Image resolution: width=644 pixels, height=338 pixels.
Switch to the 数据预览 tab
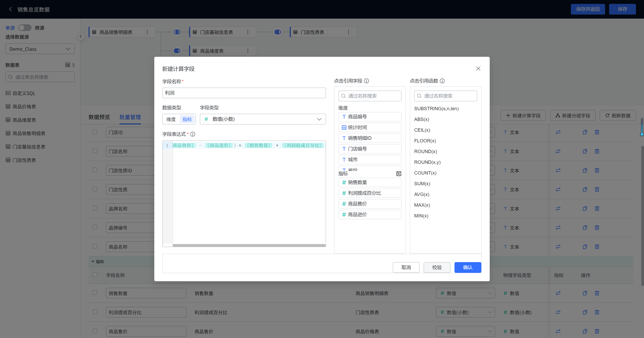coord(99,117)
